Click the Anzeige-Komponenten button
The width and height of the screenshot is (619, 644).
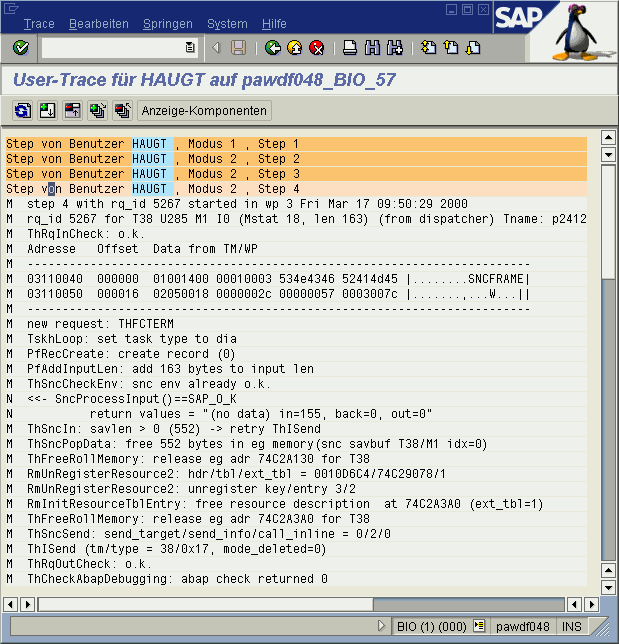[x=204, y=110]
